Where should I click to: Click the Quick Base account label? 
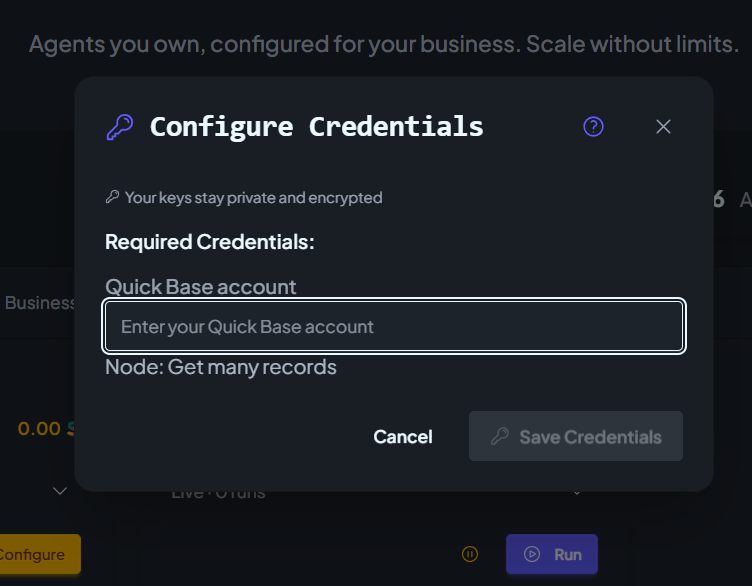click(x=200, y=287)
